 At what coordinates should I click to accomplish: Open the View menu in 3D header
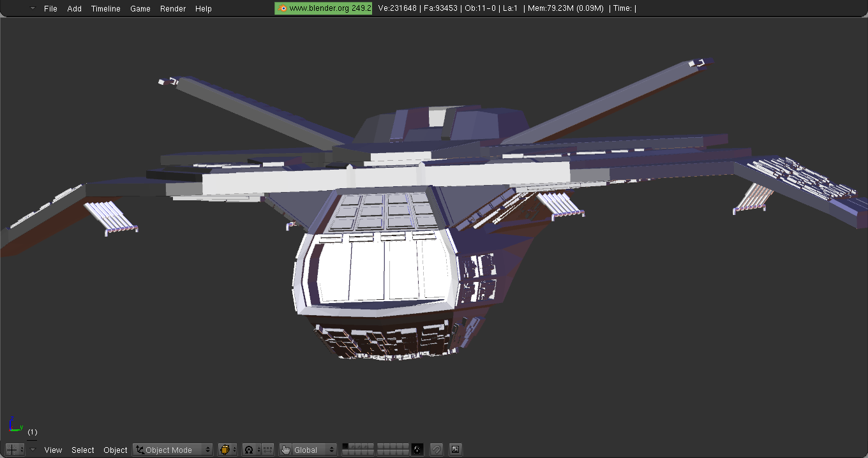(53, 450)
